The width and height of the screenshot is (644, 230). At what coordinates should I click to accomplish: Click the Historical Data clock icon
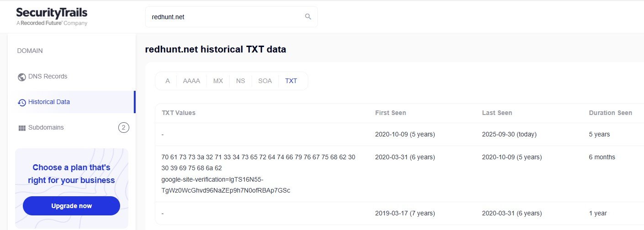point(21,102)
